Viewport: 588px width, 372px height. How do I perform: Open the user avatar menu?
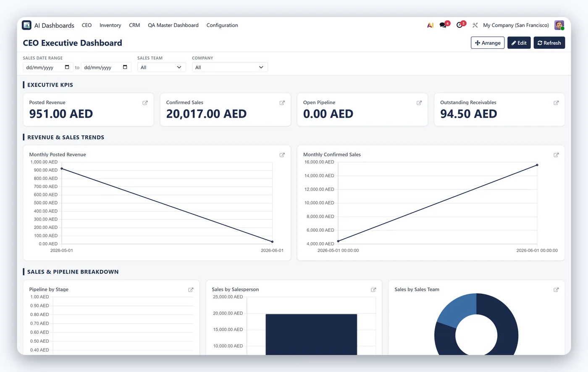click(x=559, y=25)
